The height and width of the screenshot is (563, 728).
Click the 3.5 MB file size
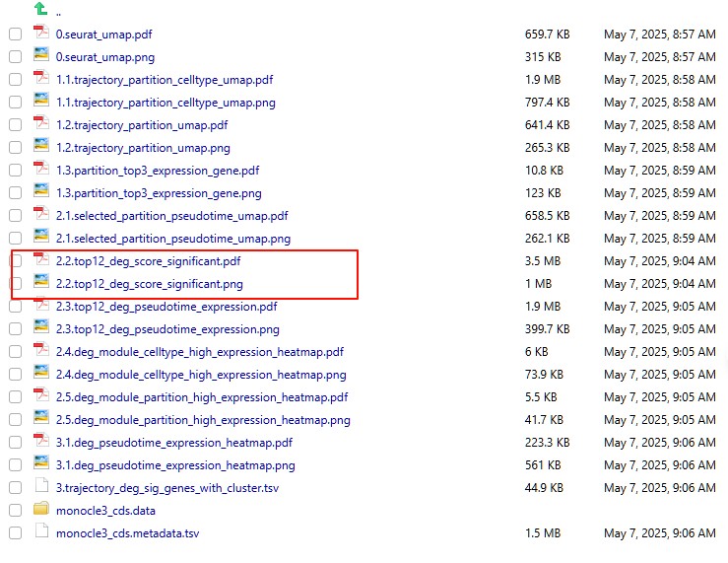point(543,261)
